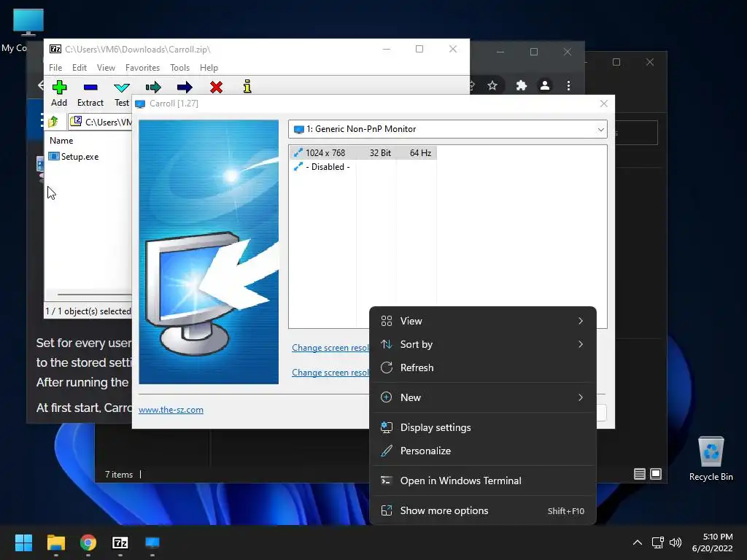Expand the Generic Non-PnP Monitor dropdown
Viewport: 747px width, 560px height.
(x=601, y=130)
